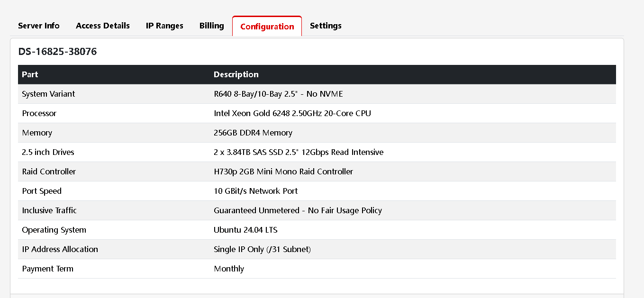The width and height of the screenshot is (644, 298).
Task: Go to the IP Ranges tab
Action: pos(164,26)
